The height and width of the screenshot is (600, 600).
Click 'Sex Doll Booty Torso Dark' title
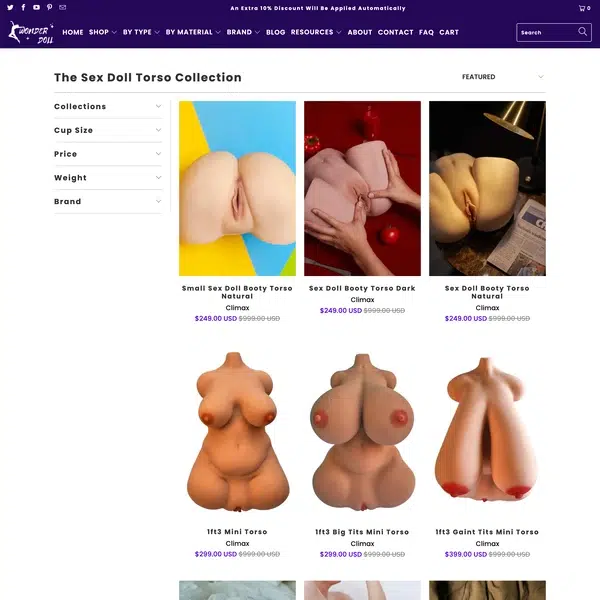pyautogui.click(x=362, y=288)
